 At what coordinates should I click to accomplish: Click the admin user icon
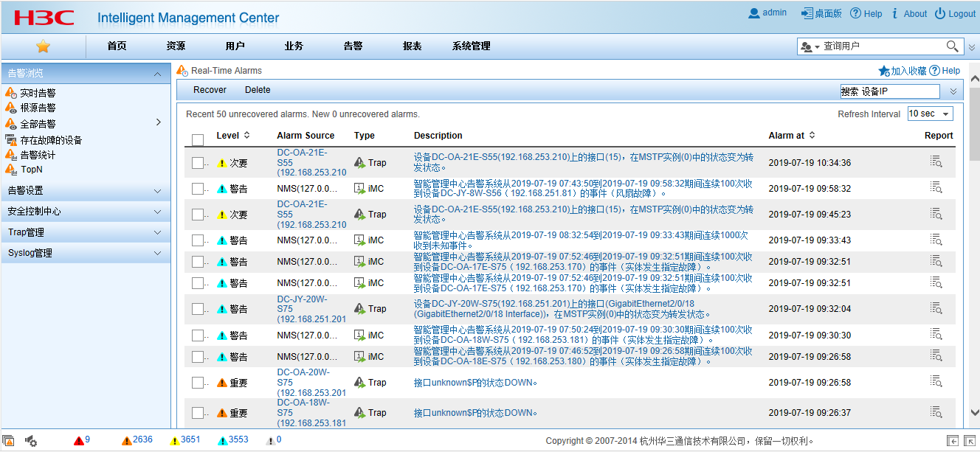753,13
